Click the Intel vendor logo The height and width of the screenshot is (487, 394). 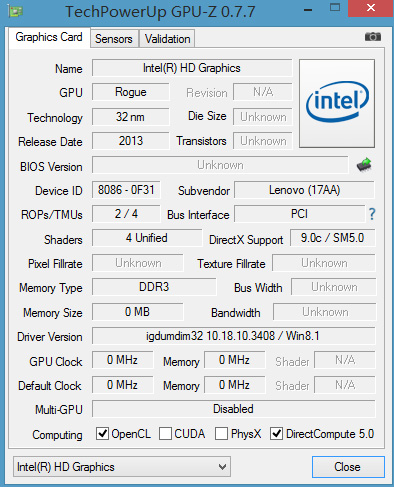click(337, 103)
